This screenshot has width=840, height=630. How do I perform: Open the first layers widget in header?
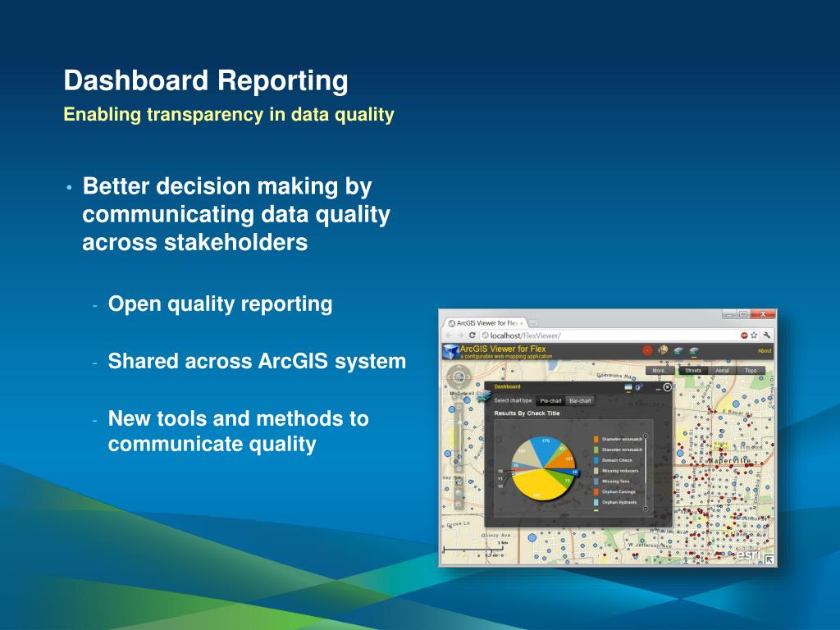click(x=678, y=351)
